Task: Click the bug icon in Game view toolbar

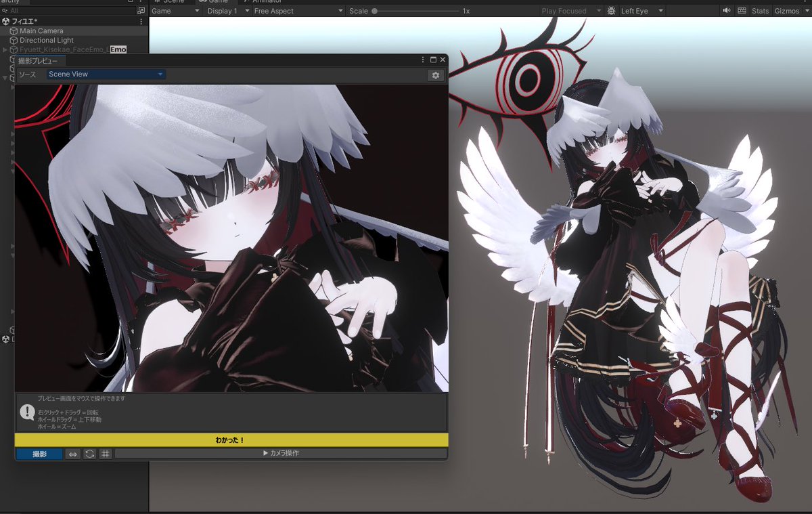Action: click(x=612, y=11)
